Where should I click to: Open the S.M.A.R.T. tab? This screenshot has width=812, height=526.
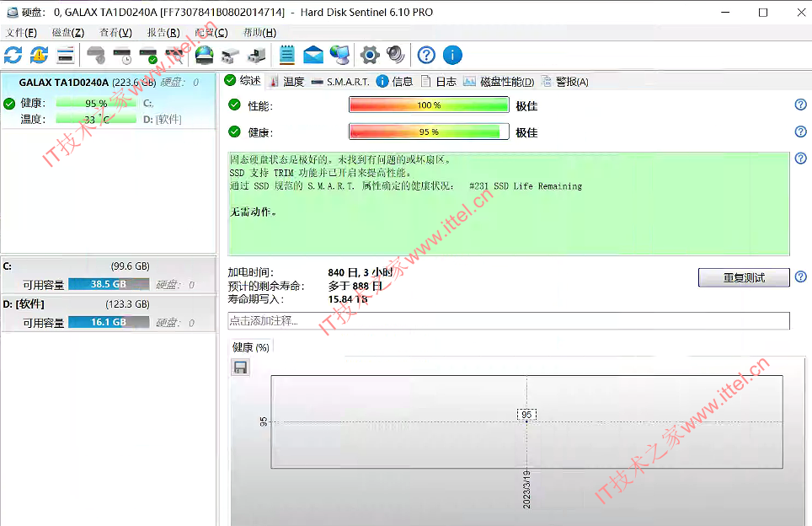340,82
